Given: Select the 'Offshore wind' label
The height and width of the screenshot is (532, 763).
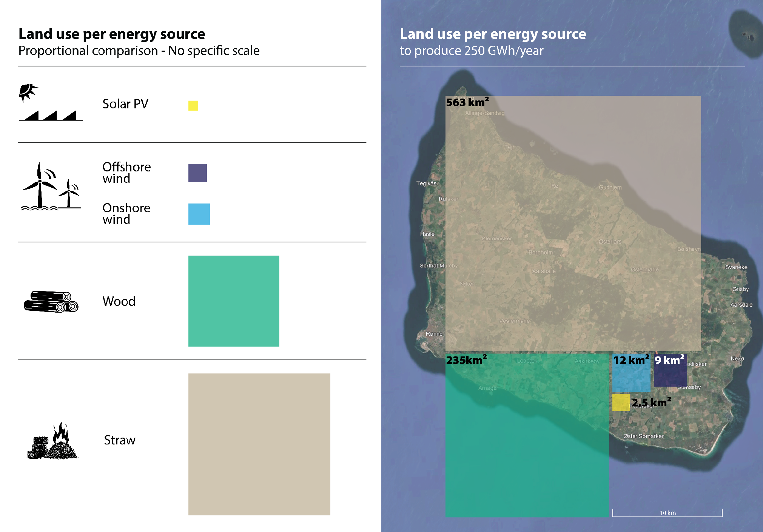Looking at the screenshot, I should [127, 173].
